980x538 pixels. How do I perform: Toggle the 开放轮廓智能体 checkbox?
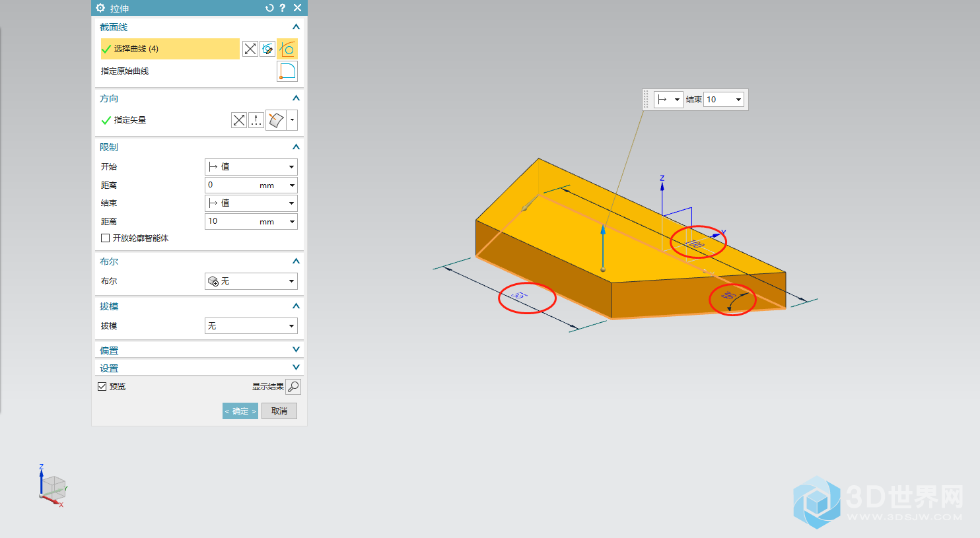click(x=105, y=238)
